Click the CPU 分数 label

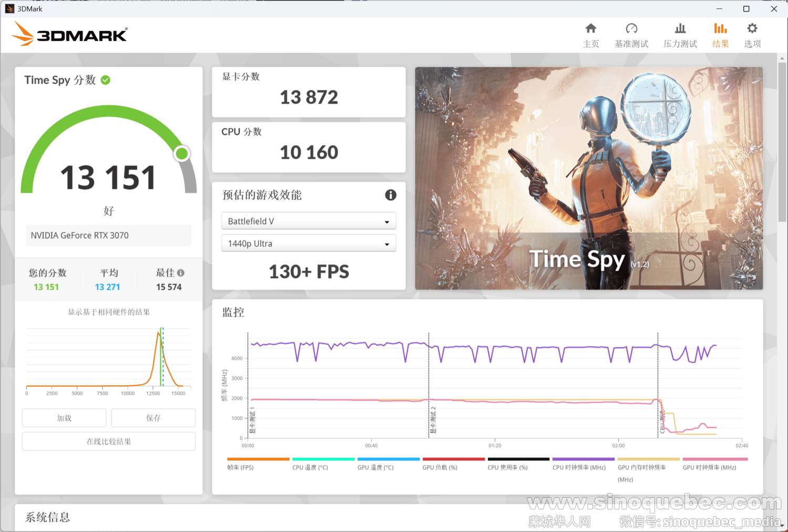pos(241,132)
